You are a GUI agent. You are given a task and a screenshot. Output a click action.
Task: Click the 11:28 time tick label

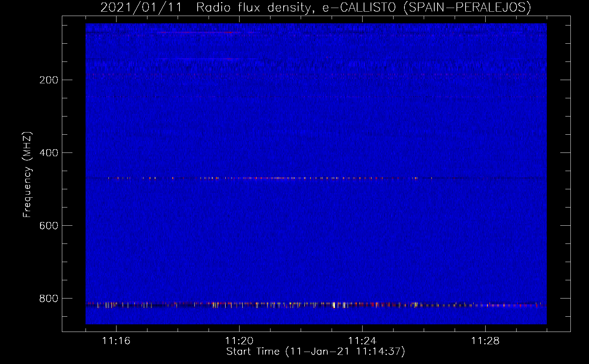point(485,341)
